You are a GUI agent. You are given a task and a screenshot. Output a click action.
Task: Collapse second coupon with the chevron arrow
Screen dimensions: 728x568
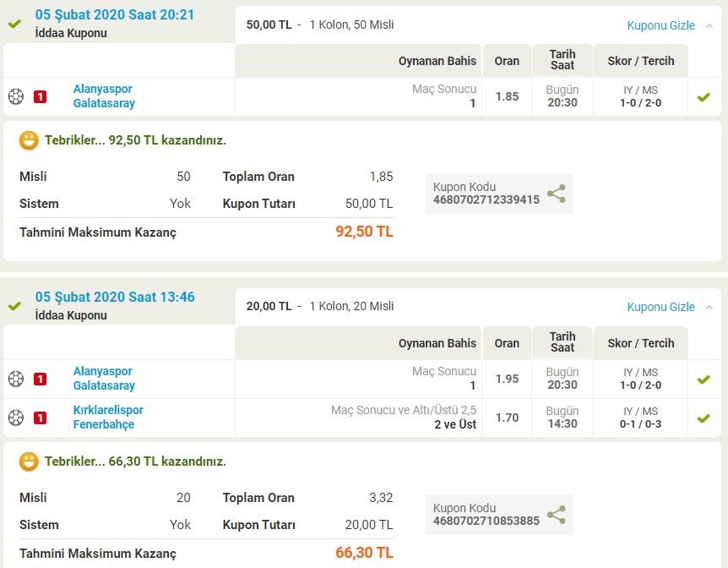[709, 307]
